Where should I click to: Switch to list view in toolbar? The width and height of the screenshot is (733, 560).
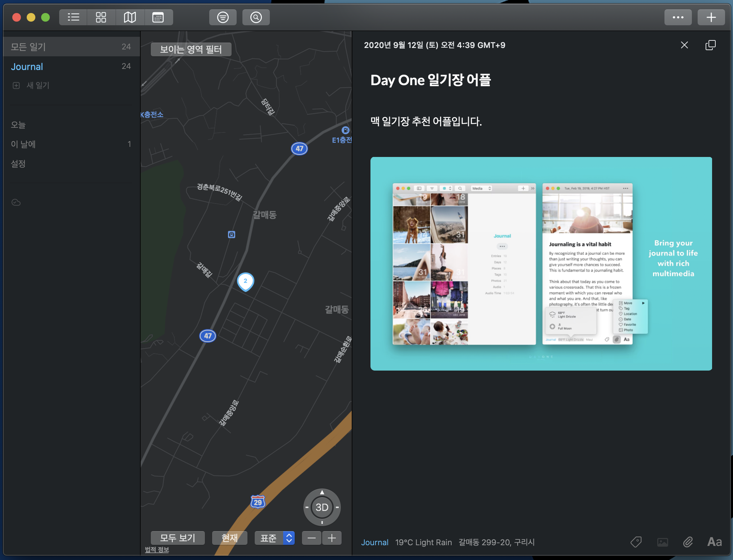tap(73, 17)
